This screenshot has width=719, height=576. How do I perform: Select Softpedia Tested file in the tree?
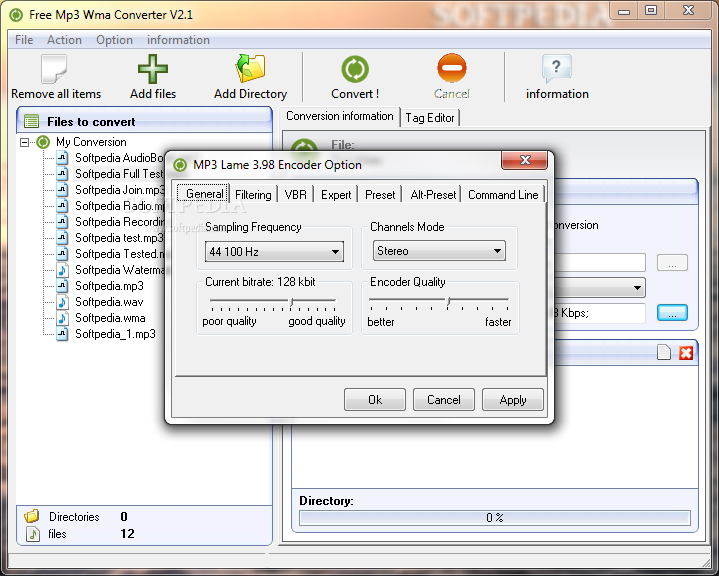tap(119, 254)
